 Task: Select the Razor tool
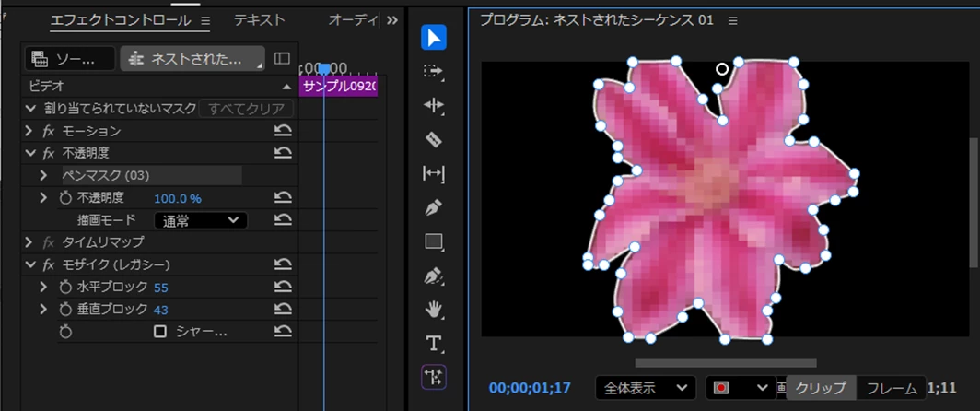[433, 139]
